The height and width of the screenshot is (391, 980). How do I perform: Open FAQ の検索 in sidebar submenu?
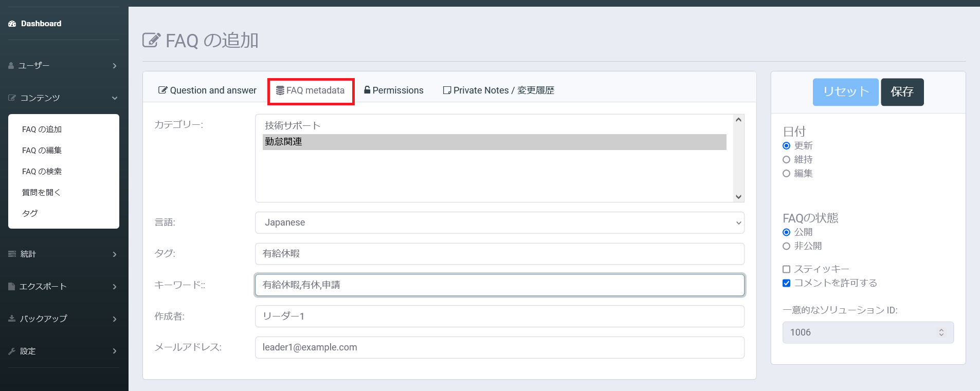42,172
